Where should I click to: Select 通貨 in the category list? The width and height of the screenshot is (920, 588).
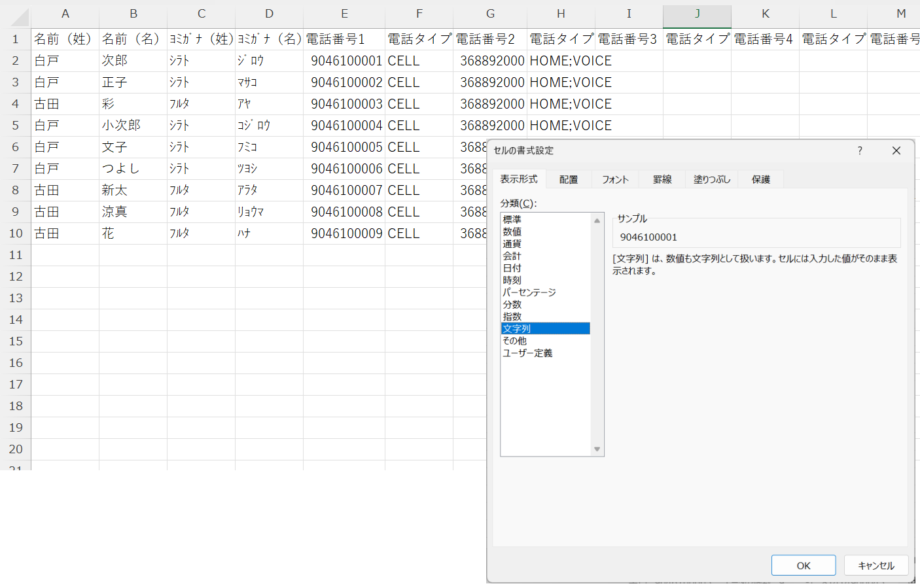pyautogui.click(x=545, y=244)
